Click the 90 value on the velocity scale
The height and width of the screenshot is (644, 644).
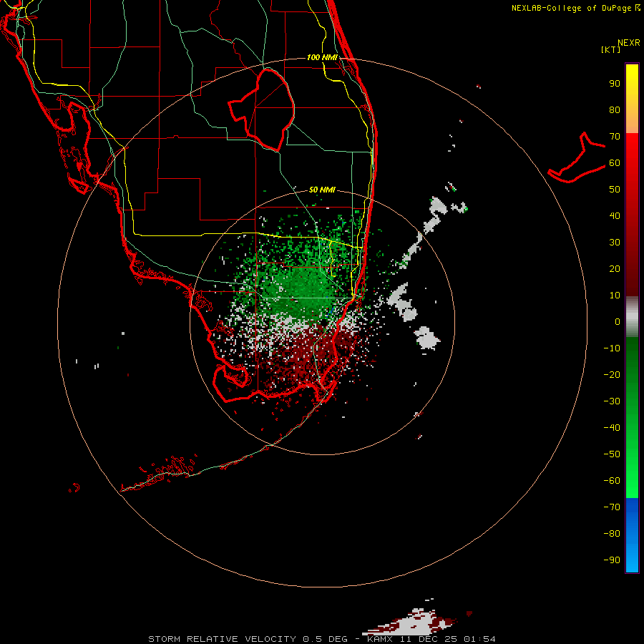(x=615, y=84)
